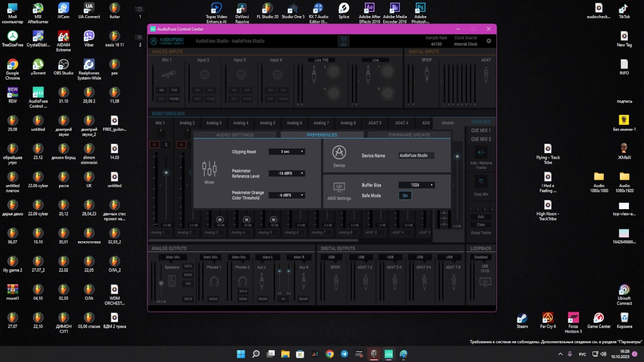Viewport: 644px width, 362px height.
Task: Open the OBS Studio desktop icon
Action: [63, 67]
